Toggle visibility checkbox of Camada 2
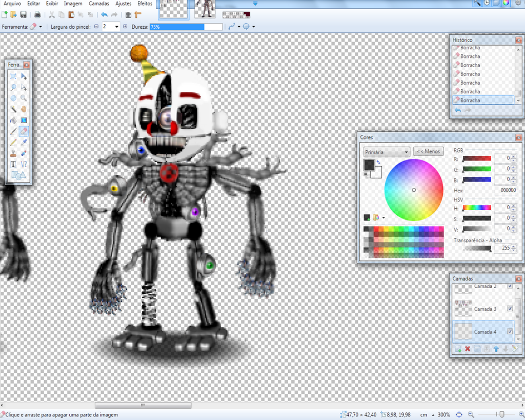525x420 pixels. (510, 286)
